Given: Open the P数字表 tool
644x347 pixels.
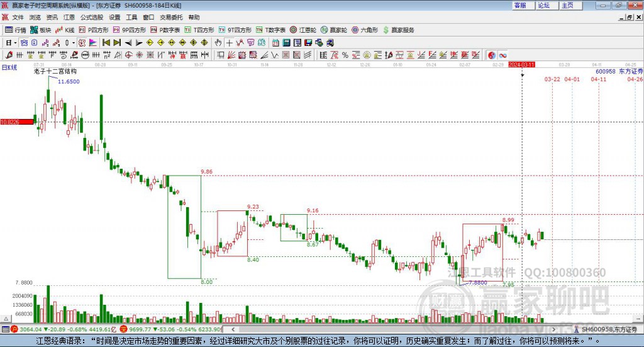Looking at the screenshot, I should click(165, 30).
